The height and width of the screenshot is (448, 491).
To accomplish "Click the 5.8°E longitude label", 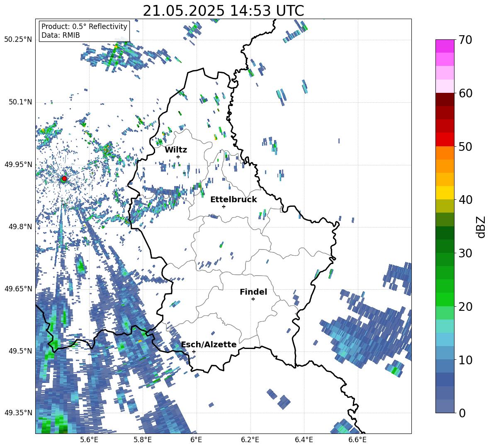I will pyautogui.click(x=143, y=440).
